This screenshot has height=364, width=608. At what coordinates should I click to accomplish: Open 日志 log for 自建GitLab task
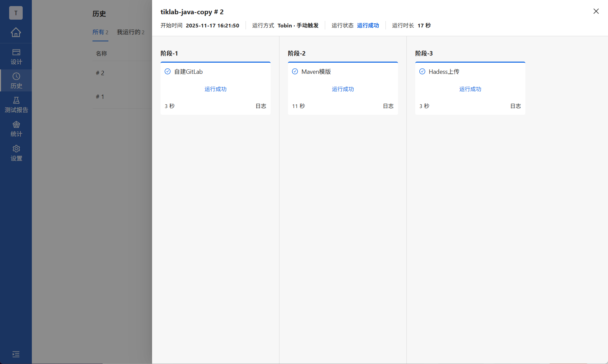261,106
